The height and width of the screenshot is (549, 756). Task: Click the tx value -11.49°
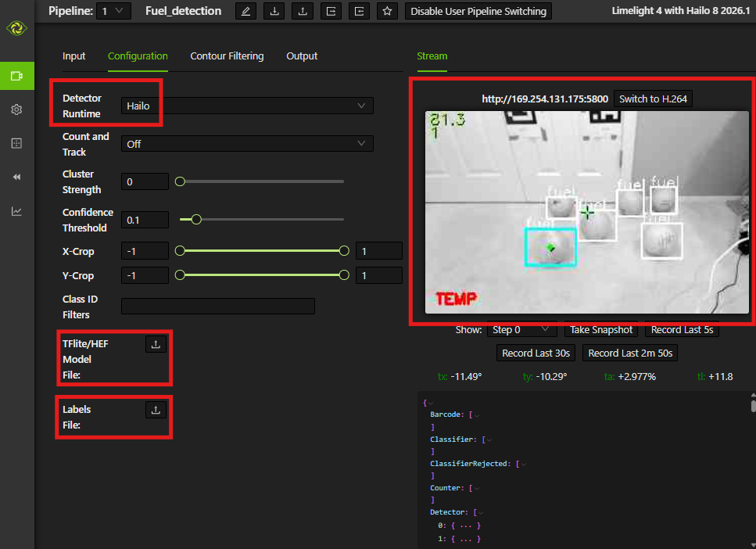pyautogui.click(x=466, y=377)
